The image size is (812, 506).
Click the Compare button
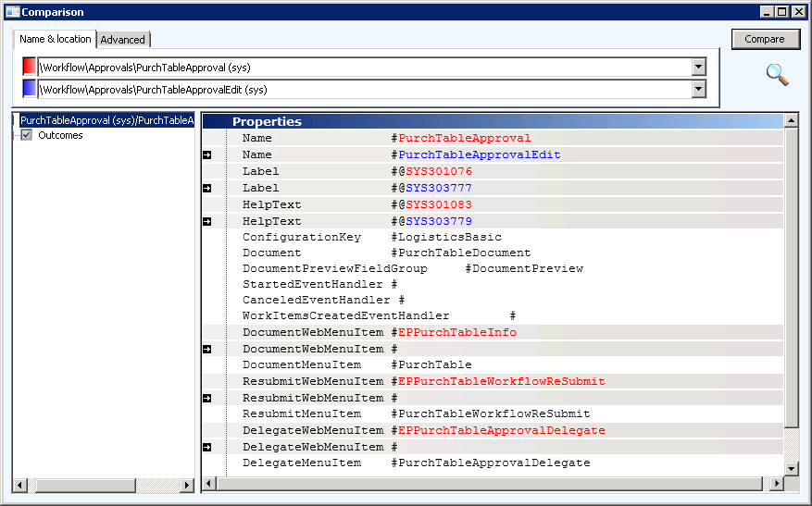click(x=765, y=39)
